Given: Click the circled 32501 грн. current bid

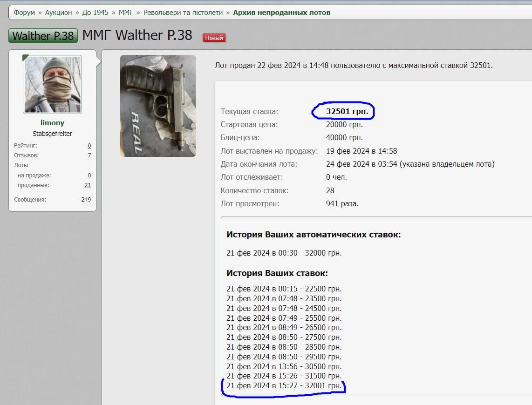Looking at the screenshot, I should (x=344, y=112).
